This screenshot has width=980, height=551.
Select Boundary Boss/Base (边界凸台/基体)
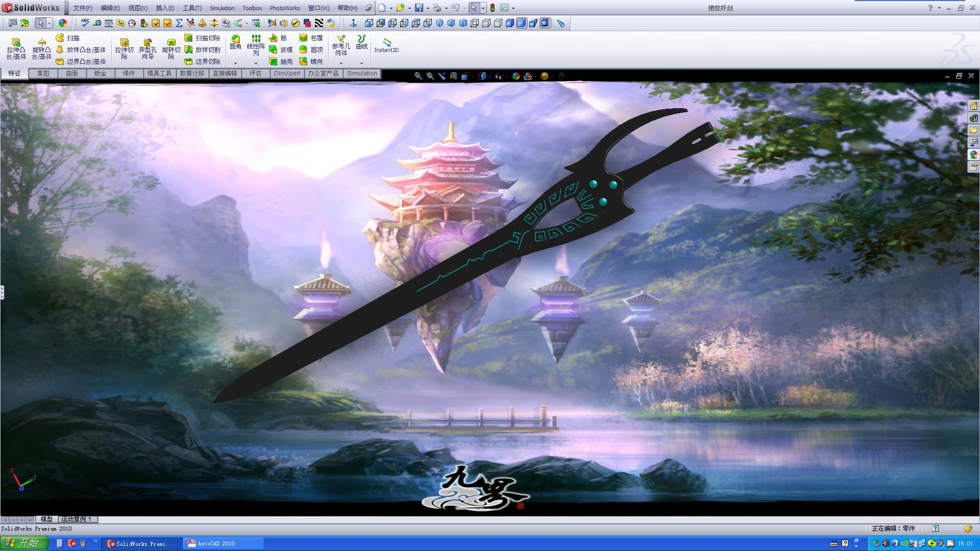click(x=81, y=61)
